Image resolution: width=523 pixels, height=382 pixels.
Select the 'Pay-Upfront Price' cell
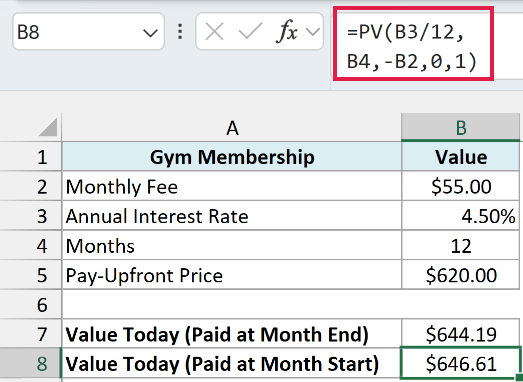(232, 275)
